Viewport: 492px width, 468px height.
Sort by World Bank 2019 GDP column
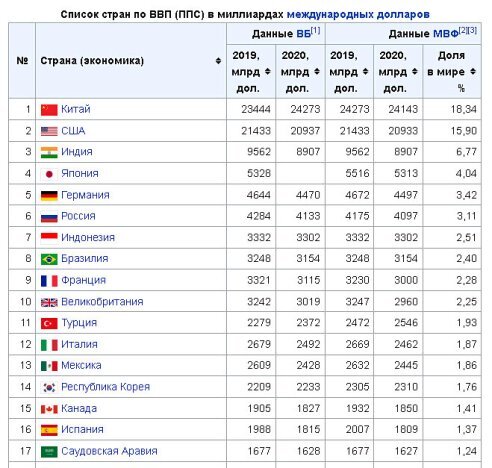[267, 72]
